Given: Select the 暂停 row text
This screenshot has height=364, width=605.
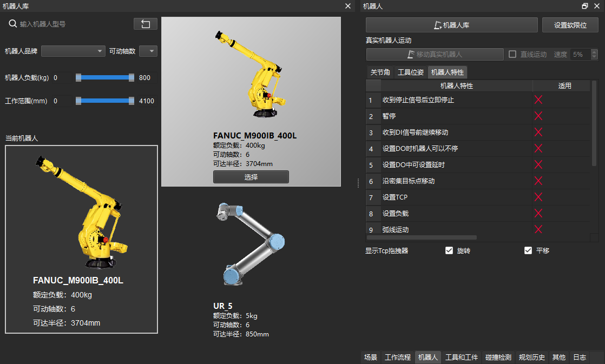Looking at the screenshot, I should (x=389, y=116).
